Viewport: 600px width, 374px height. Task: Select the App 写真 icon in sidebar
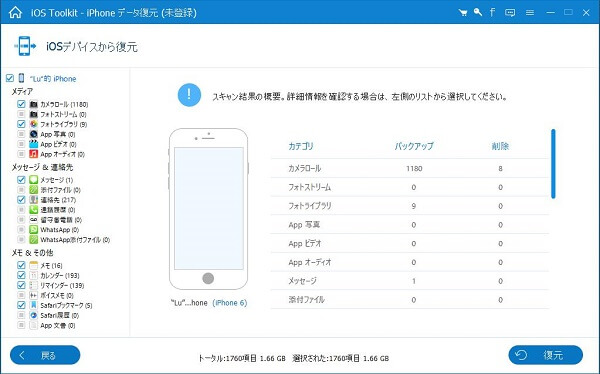(34, 134)
